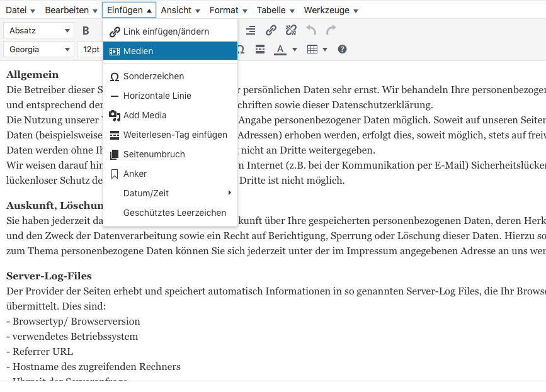Insert Horizontale Linie from menu
The image size is (546, 392).
(x=170, y=96)
